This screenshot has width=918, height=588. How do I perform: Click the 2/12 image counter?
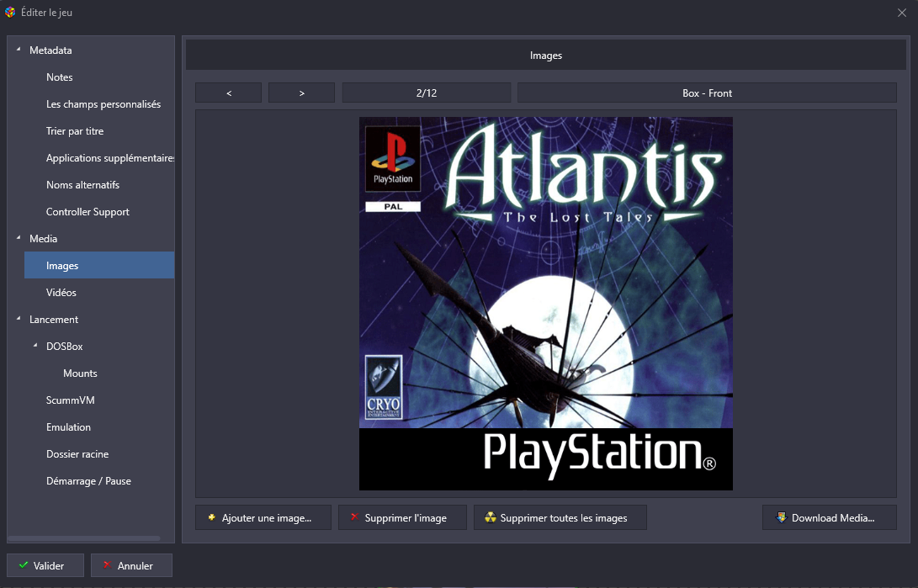[x=427, y=93]
